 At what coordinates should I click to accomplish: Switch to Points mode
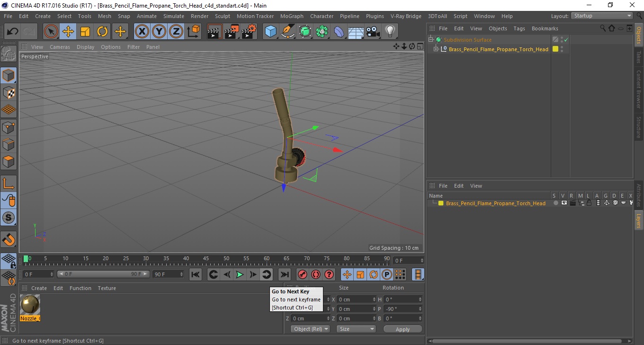(x=9, y=127)
